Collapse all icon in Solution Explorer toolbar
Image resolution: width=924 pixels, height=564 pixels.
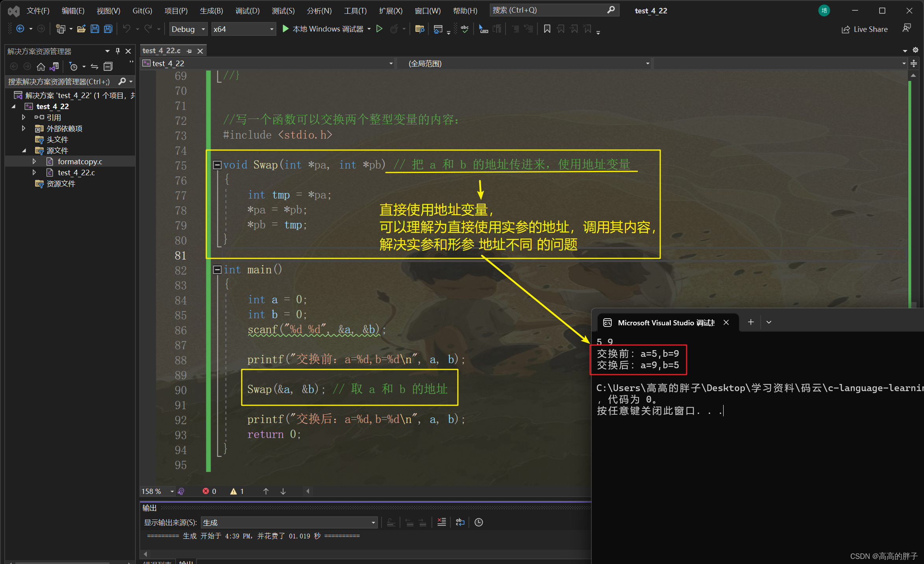click(108, 67)
